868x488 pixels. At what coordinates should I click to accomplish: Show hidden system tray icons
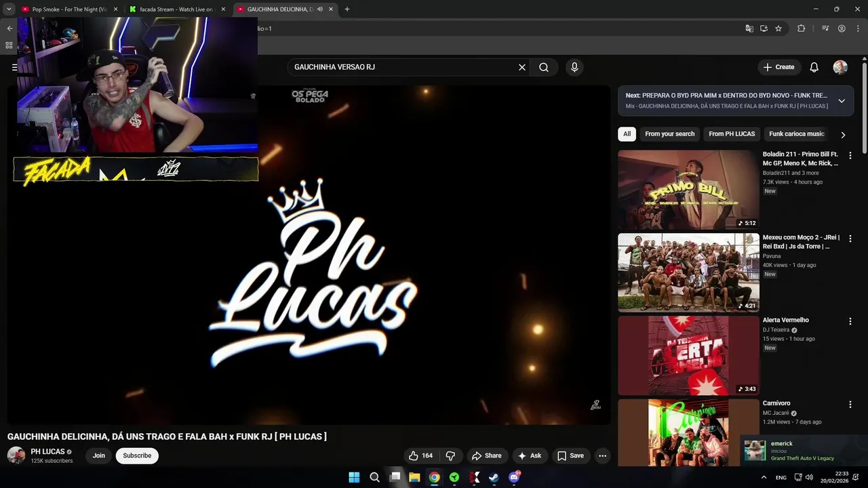764,477
